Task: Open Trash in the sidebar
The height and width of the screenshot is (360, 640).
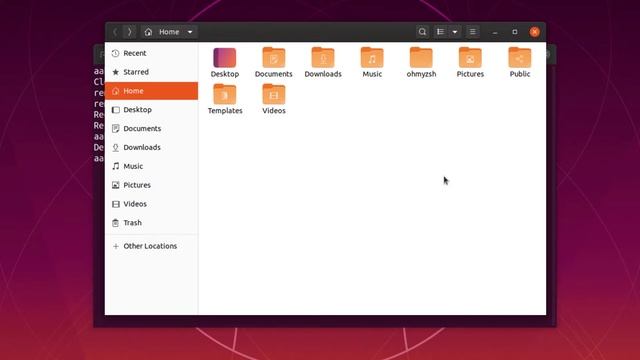Action: click(x=151, y=222)
